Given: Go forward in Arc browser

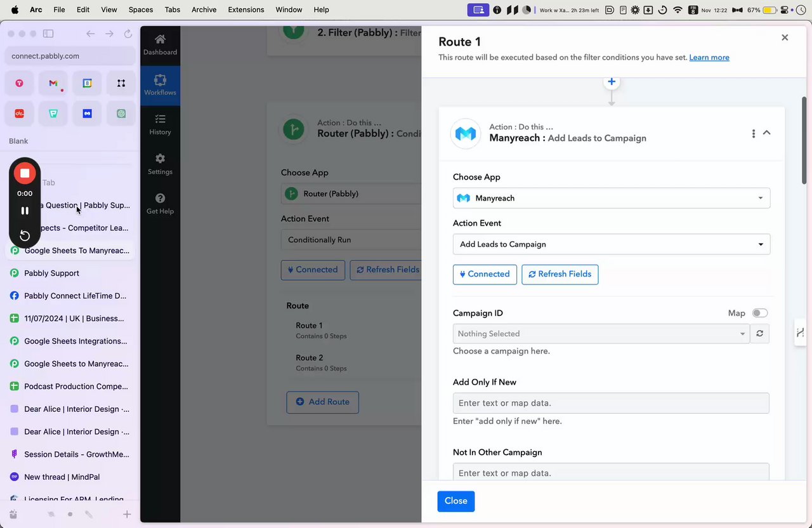Looking at the screenshot, I should [x=109, y=34].
